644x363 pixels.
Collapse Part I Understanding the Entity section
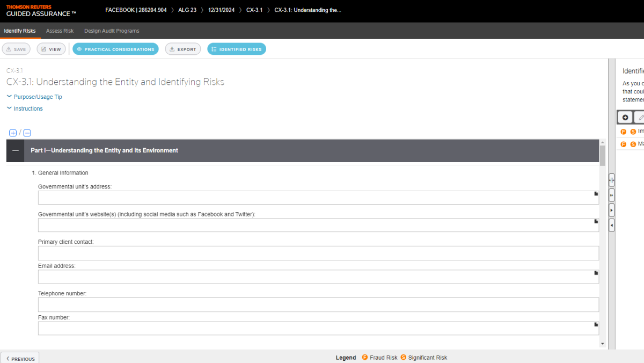[x=15, y=151]
